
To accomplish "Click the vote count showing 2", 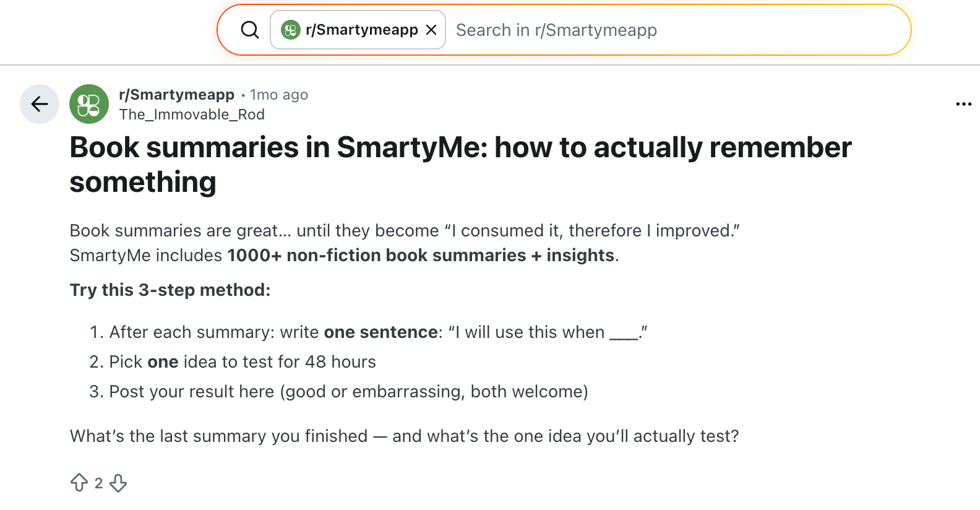I will point(98,483).
